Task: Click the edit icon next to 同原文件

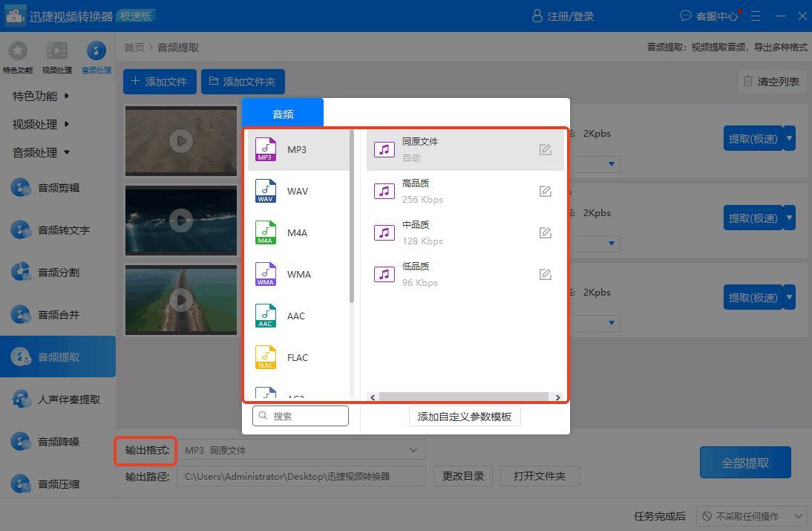Action: pos(546,150)
